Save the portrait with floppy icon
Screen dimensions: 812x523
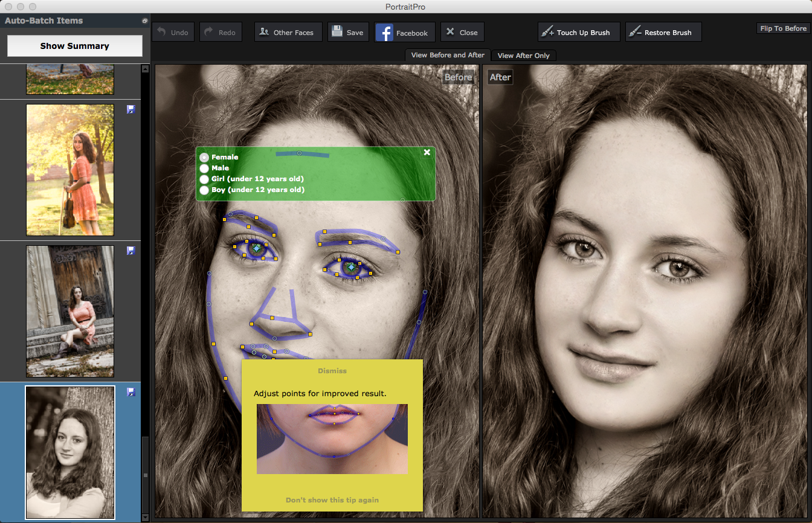pyautogui.click(x=348, y=32)
